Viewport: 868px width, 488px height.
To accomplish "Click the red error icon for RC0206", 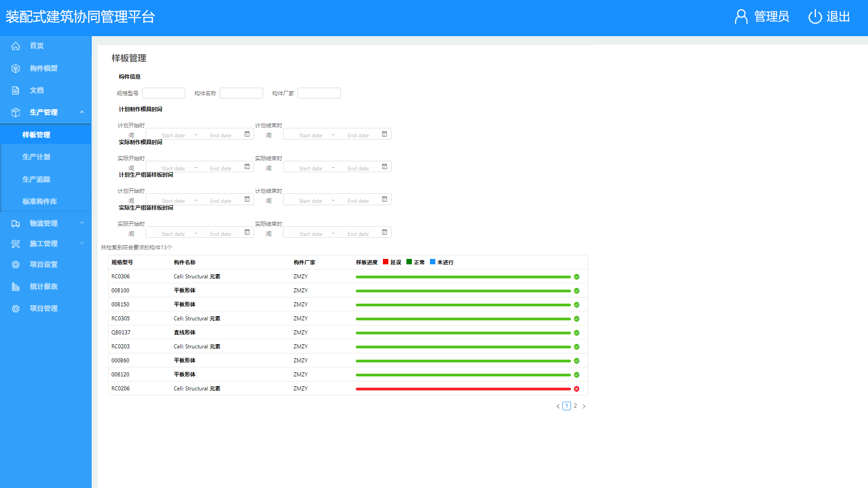I will click(576, 389).
